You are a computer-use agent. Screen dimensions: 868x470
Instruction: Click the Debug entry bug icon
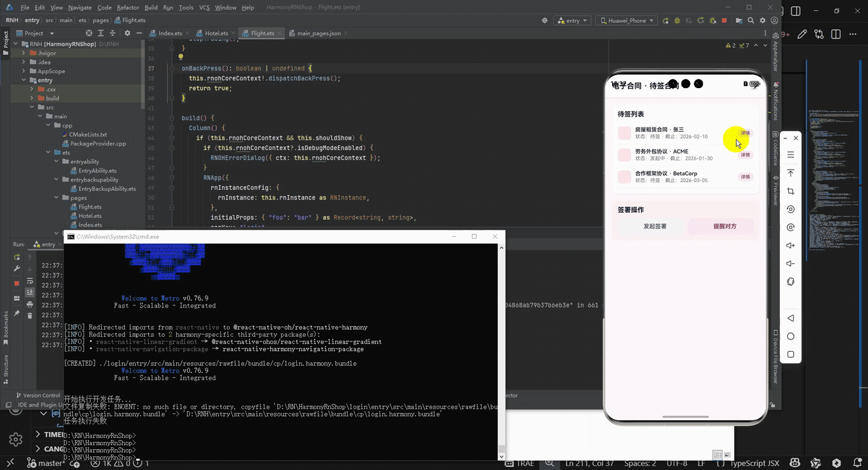[x=677, y=20]
